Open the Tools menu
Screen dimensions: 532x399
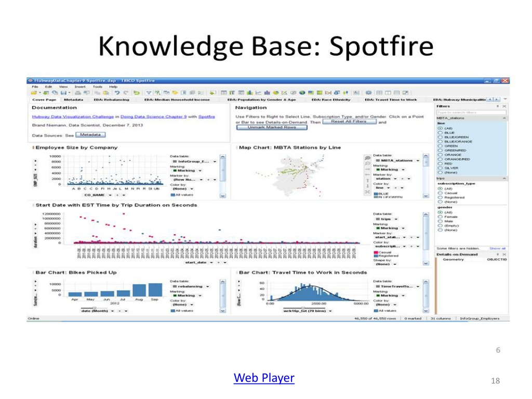[x=97, y=87]
